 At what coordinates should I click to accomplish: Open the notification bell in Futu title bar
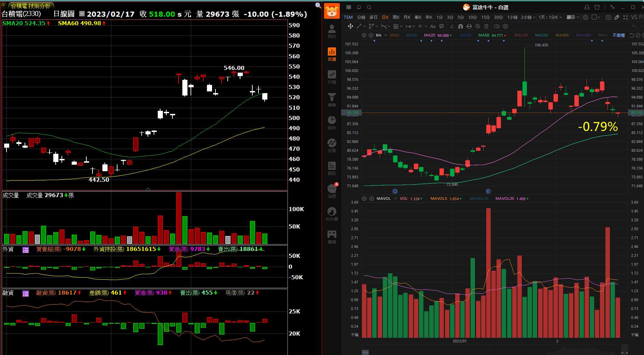(x=359, y=7)
